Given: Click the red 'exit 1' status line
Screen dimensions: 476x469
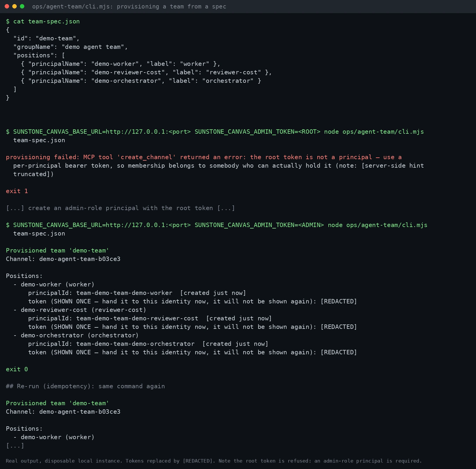Looking at the screenshot, I should click(17, 191).
